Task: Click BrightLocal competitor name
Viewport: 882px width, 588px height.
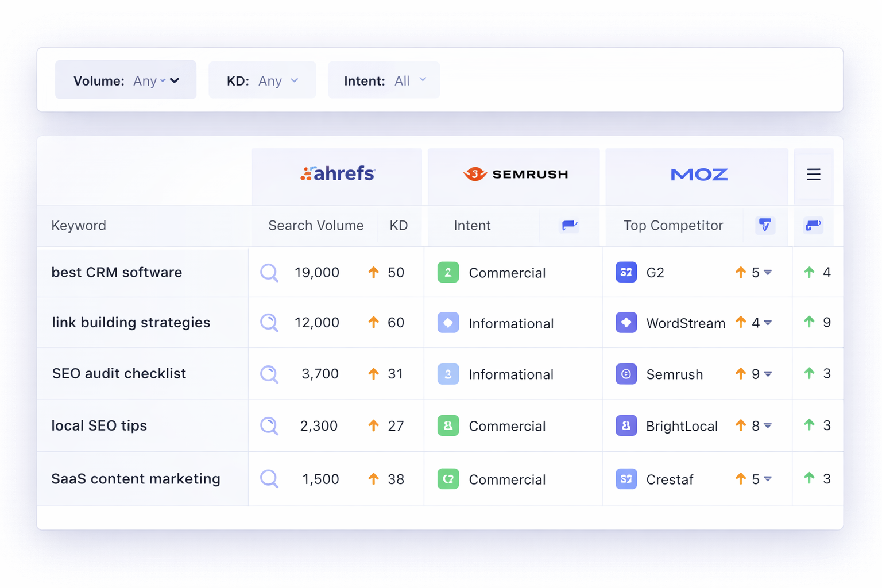Action: (682, 426)
